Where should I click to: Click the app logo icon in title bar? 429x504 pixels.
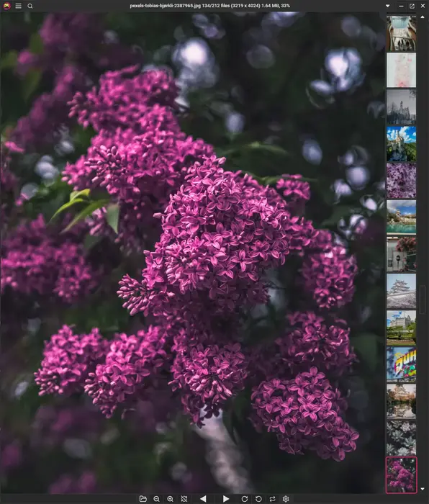(x=6, y=6)
